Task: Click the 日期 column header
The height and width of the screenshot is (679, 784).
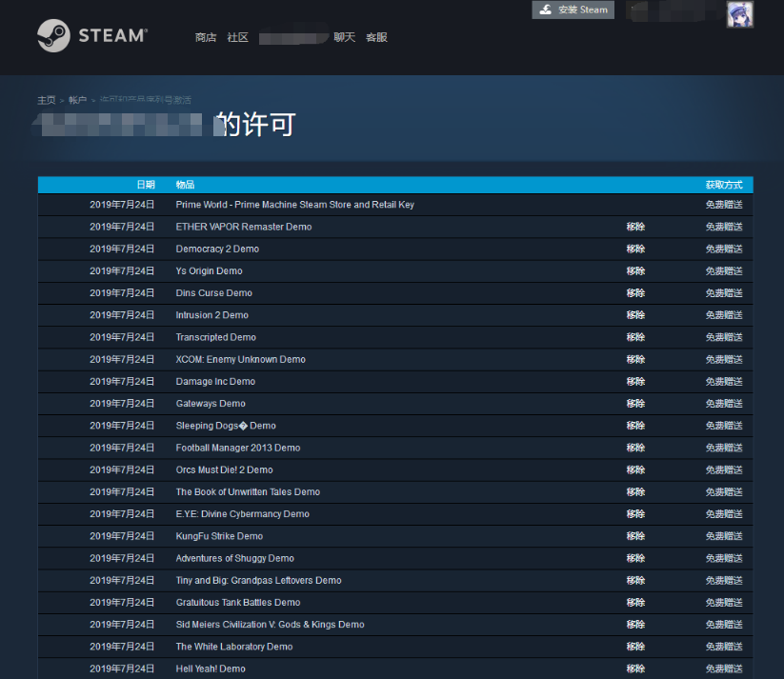Action: [146, 185]
